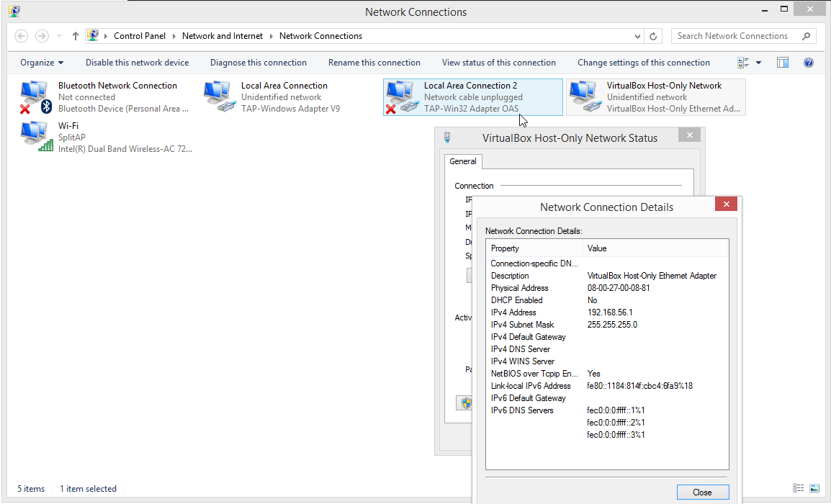The width and height of the screenshot is (831, 504).
Task: Expand arrow after Network and Internet breadcrumb
Action: (x=271, y=36)
